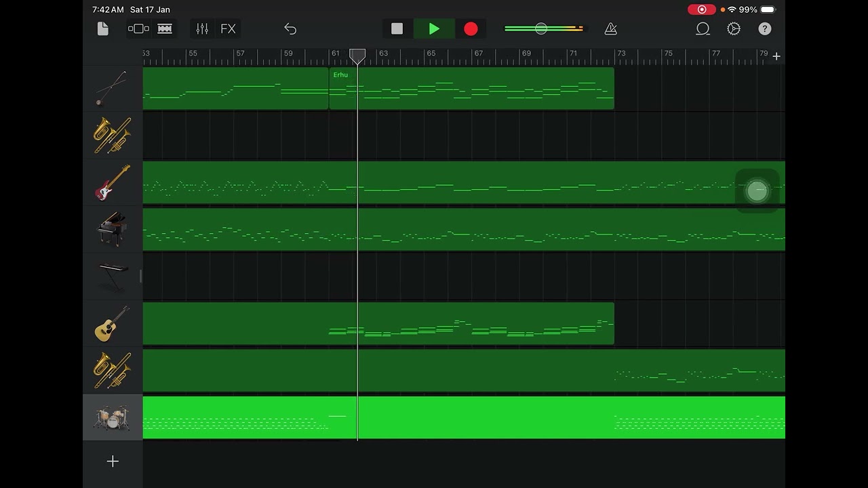
Task: Tap bar 79 on the ruler
Action: tap(764, 54)
